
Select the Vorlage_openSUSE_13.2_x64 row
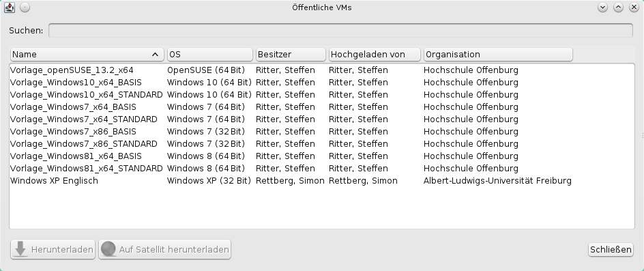322,70
